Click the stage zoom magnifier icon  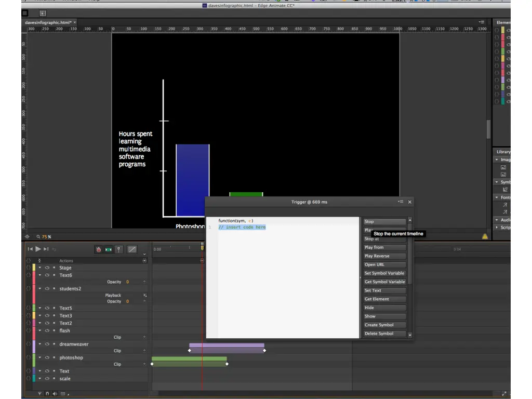[38, 236]
